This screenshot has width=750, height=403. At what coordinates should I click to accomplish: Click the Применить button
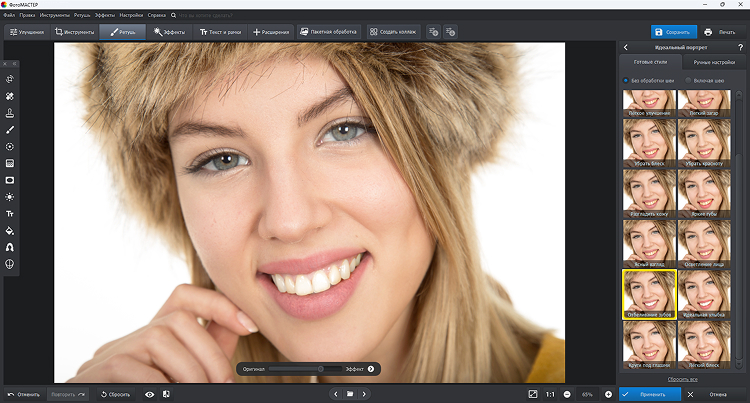click(650, 394)
